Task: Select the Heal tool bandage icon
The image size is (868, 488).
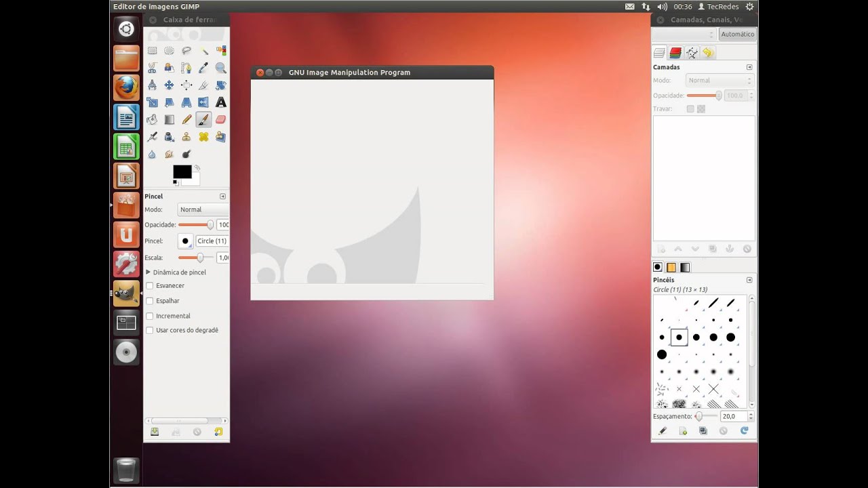Action: coord(203,137)
